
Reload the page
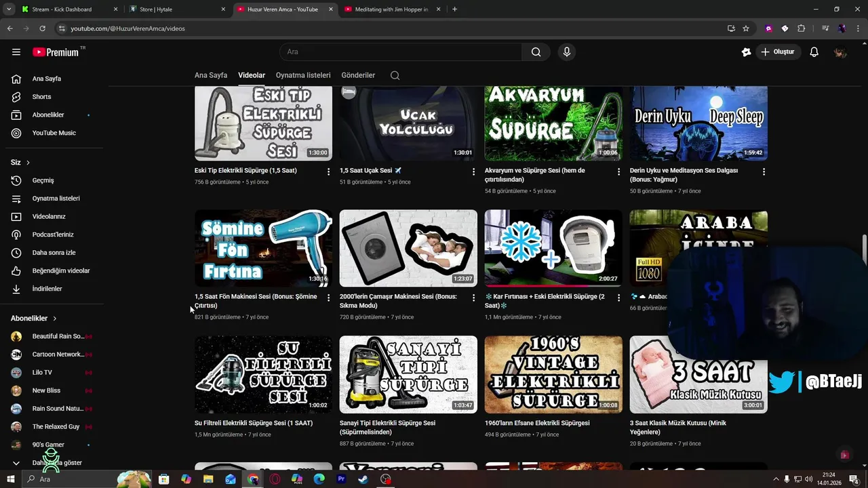42,28
